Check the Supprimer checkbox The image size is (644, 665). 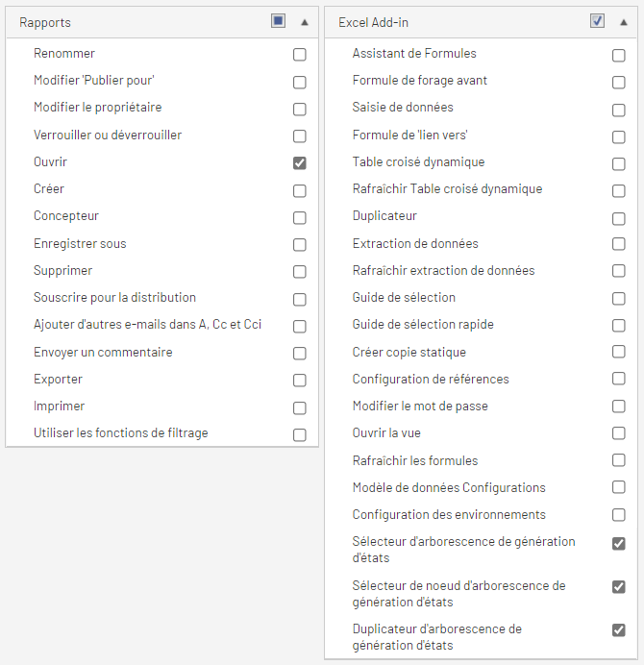pos(300,271)
